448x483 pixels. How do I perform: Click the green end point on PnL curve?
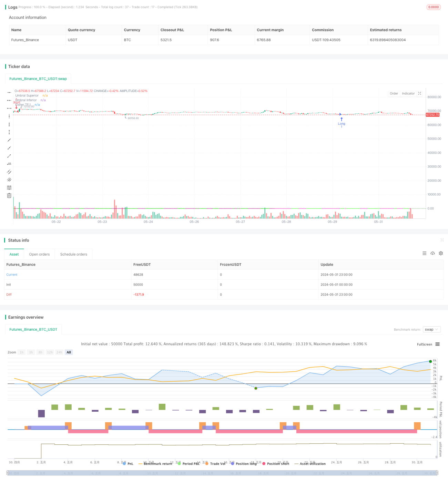(x=430, y=361)
